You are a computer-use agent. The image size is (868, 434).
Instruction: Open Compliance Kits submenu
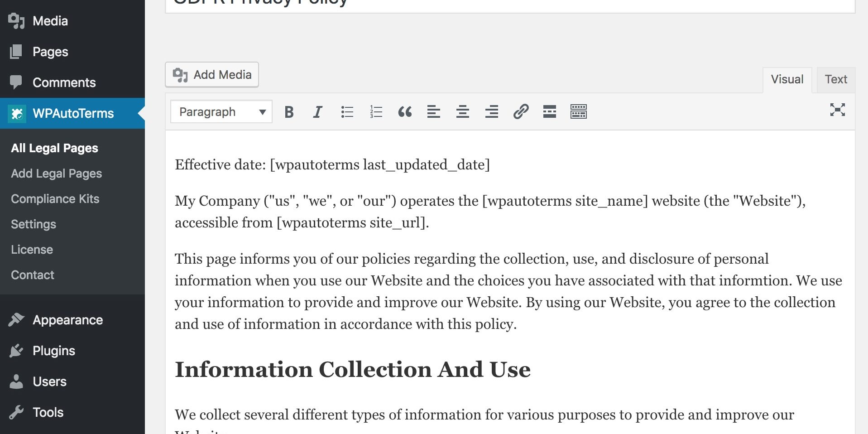pyautogui.click(x=55, y=199)
